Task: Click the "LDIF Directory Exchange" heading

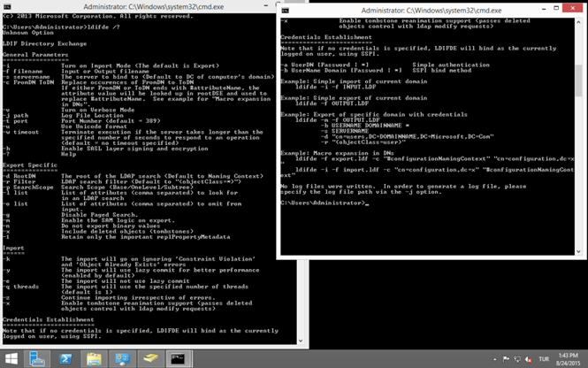Action: pyautogui.click(x=44, y=43)
